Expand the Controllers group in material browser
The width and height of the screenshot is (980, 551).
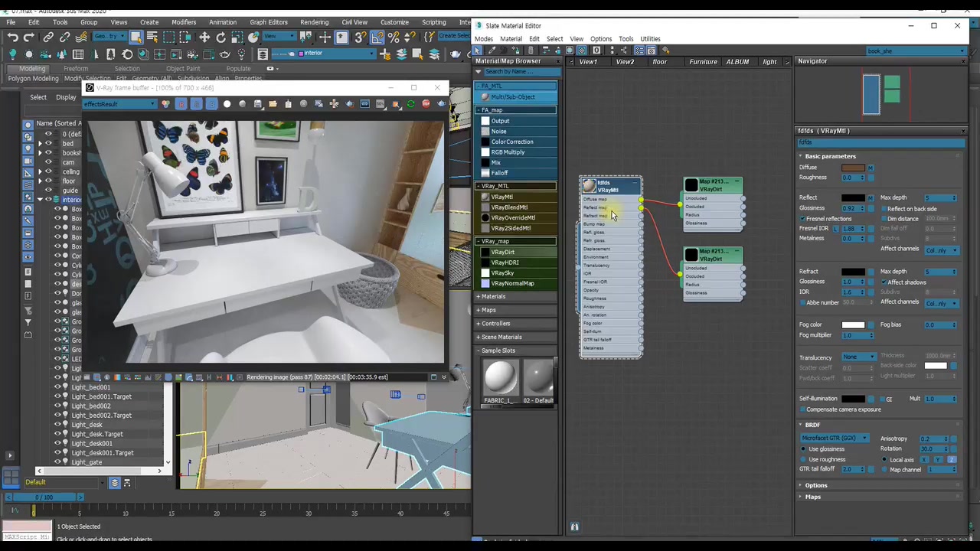pos(495,324)
